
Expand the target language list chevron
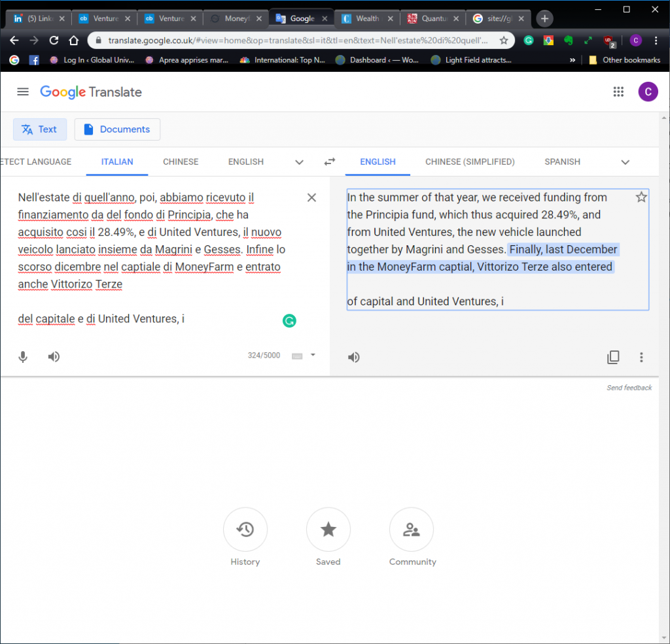pyautogui.click(x=625, y=162)
